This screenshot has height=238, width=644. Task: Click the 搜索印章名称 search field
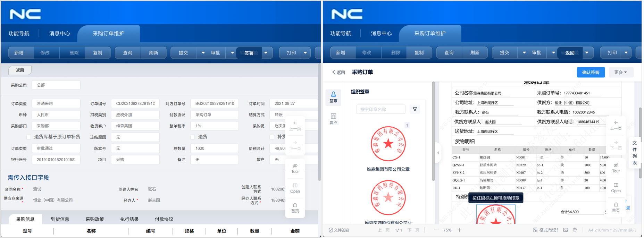coord(380,110)
